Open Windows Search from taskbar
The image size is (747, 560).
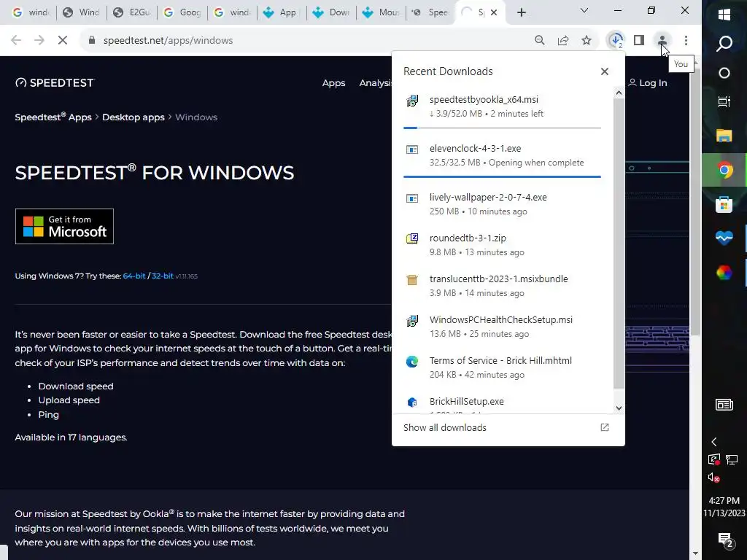[724, 43]
